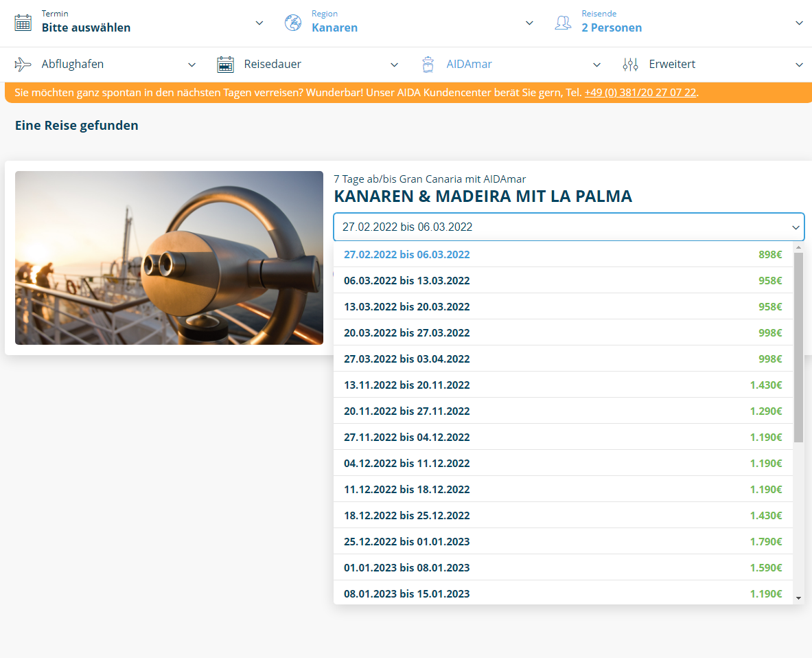
Task: Click the airplane icon for Abflughafen
Action: click(x=23, y=65)
